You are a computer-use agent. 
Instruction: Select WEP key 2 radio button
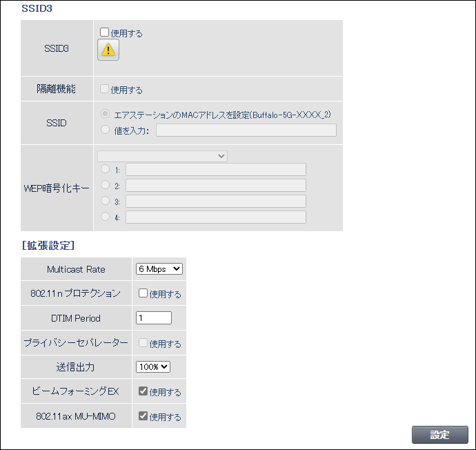click(x=105, y=184)
